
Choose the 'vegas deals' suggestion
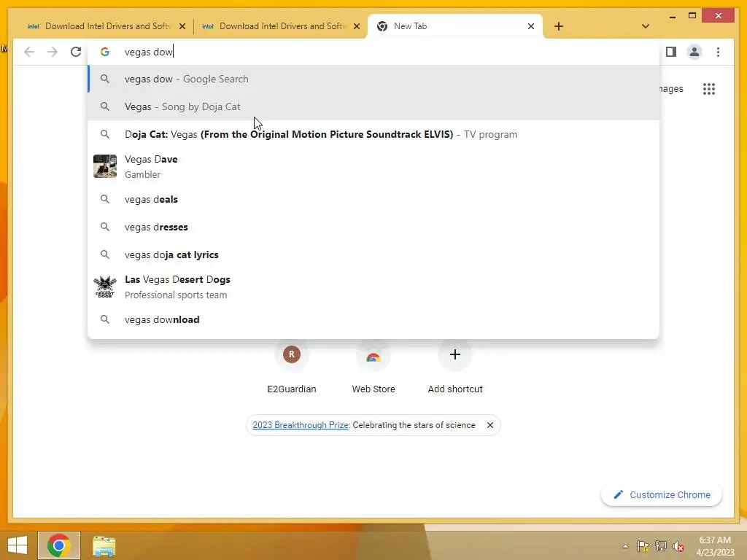pyautogui.click(x=374, y=200)
